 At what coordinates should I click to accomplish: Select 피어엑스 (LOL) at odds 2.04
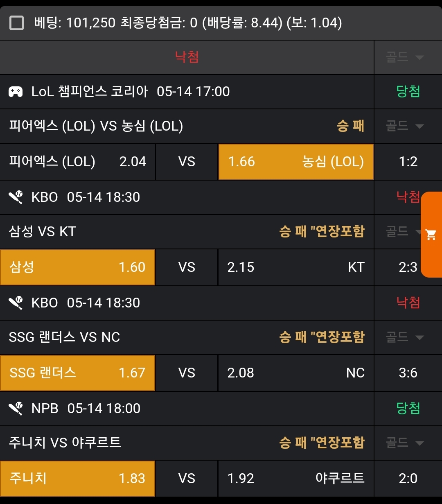point(77,162)
